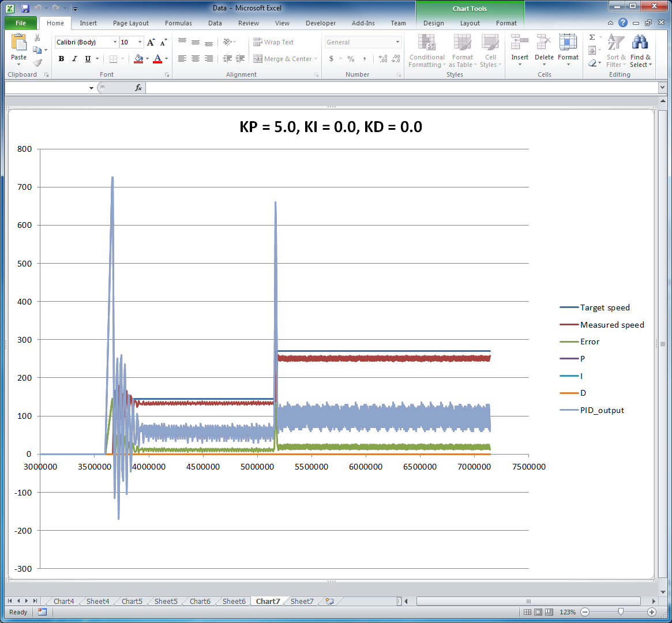The height and width of the screenshot is (623, 672).
Task: Click the Middle Align icon
Action: 196,42
